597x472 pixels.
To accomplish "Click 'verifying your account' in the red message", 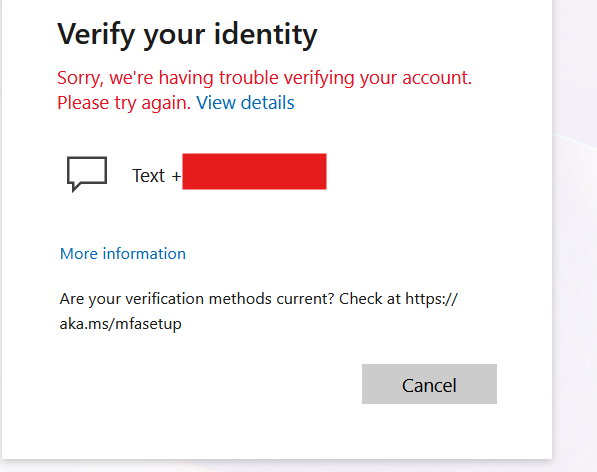I will coord(378,78).
